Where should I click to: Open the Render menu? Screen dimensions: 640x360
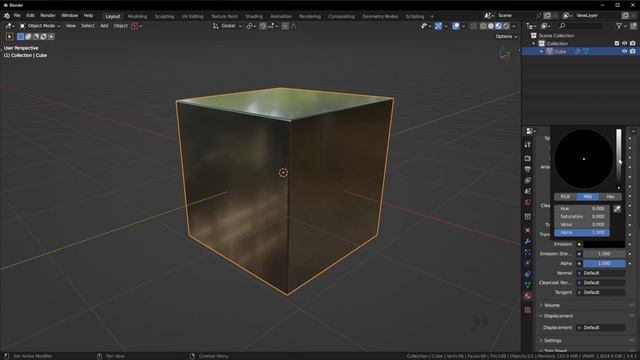[x=48, y=16]
